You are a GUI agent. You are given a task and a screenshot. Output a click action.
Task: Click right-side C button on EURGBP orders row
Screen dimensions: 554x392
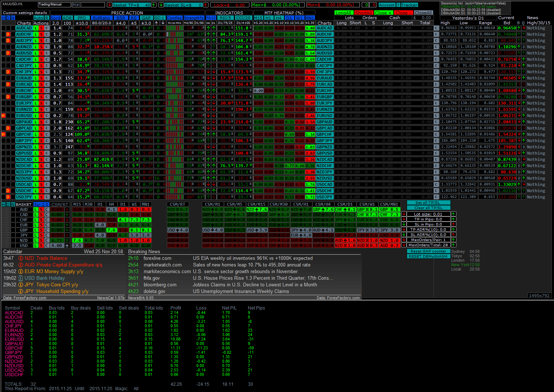tap(436, 97)
